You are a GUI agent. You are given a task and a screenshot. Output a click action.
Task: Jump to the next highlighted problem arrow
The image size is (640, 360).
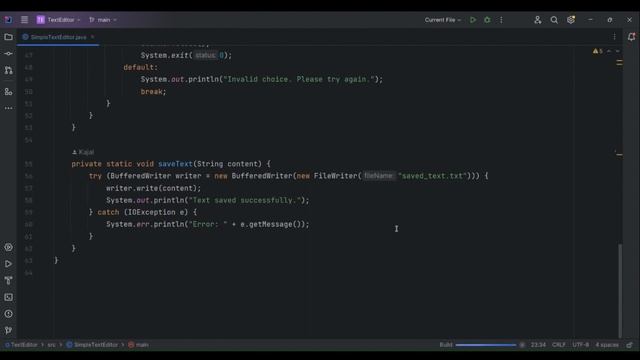pos(618,51)
